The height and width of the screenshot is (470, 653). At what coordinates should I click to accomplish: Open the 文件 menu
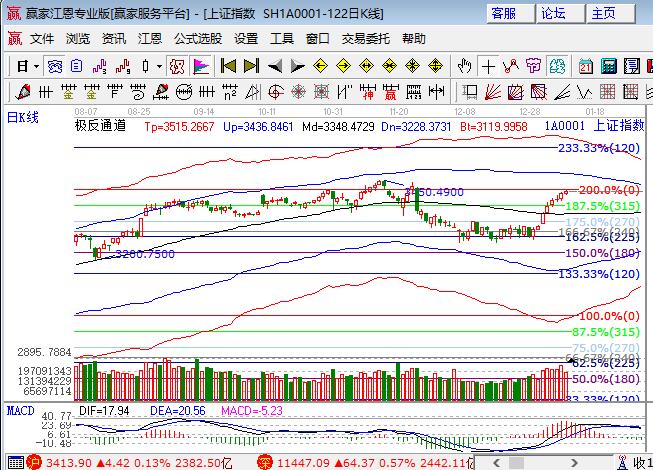coord(42,39)
